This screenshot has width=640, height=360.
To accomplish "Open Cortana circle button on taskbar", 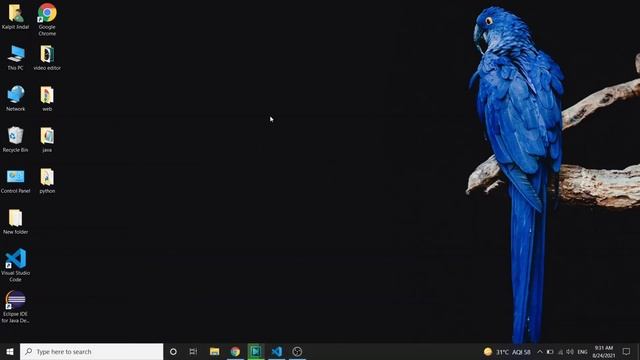I will [x=173, y=351].
